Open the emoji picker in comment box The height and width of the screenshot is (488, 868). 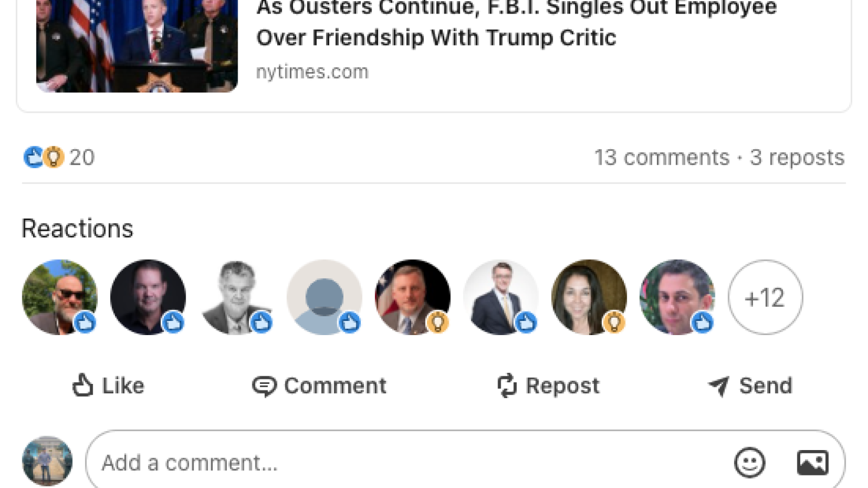click(x=749, y=463)
